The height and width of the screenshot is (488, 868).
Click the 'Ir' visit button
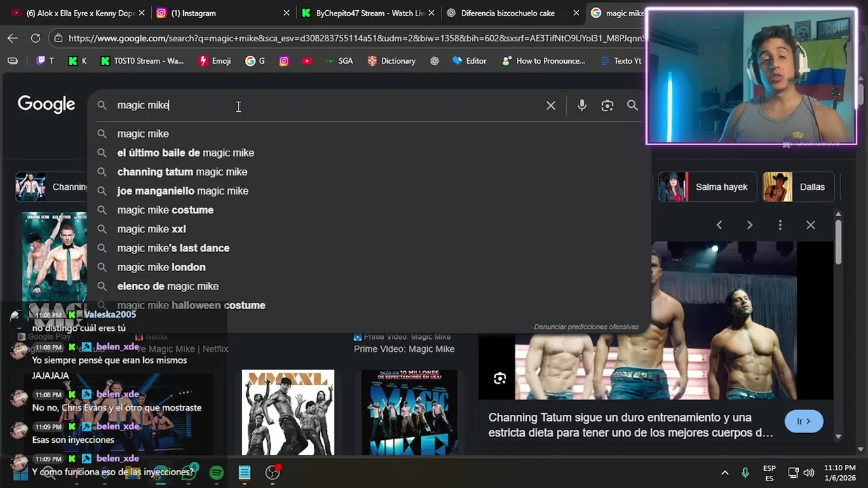coord(804,422)
